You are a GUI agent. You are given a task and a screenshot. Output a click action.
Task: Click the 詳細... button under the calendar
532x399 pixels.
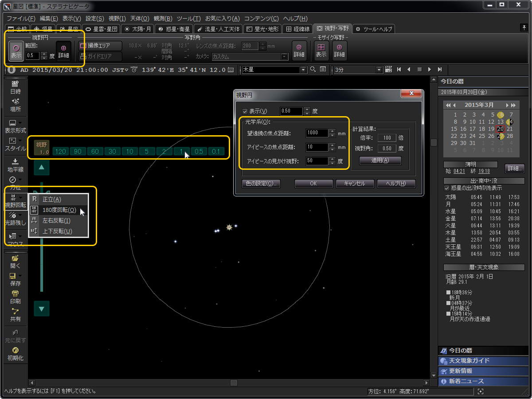click(514, 168)
